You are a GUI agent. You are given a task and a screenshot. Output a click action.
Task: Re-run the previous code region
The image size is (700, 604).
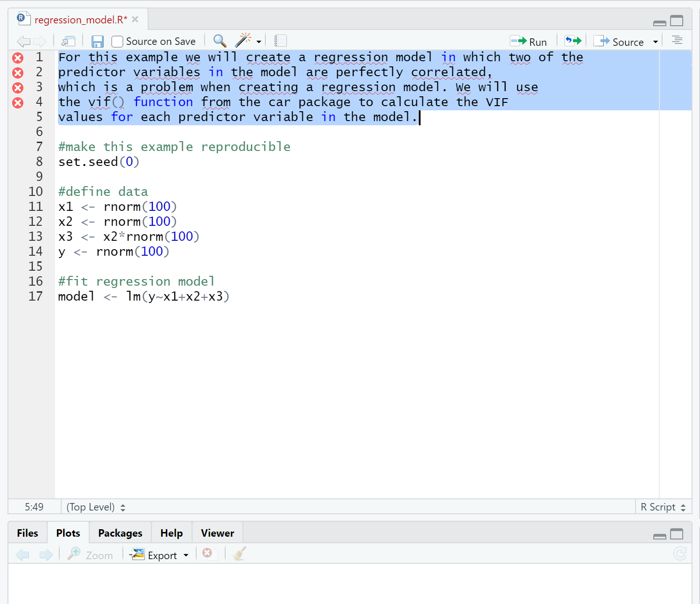point(573,41)
